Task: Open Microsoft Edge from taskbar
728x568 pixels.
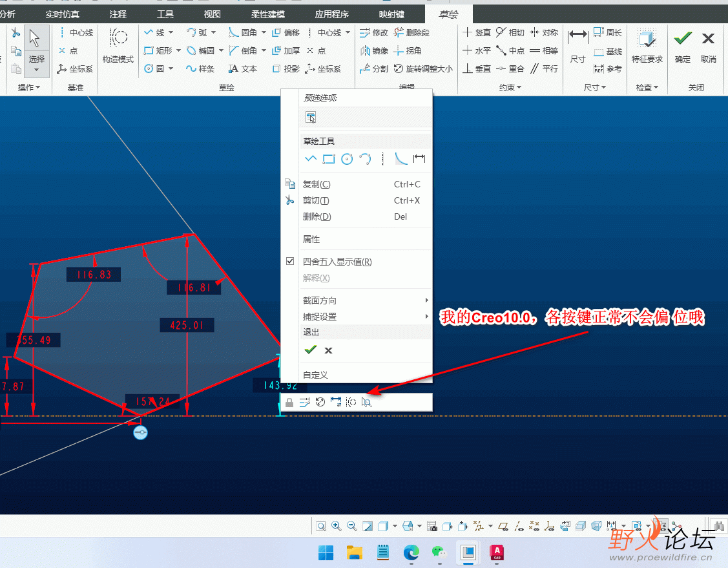Action: pyautogui.click(x=411, y=552)
